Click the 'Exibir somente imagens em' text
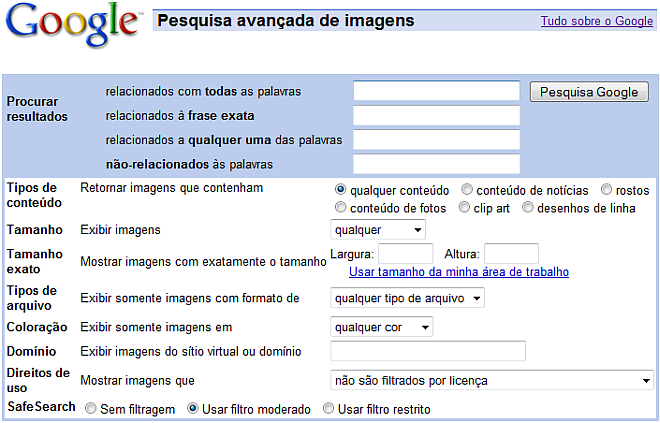 pyautogui.click(x=156, y=327)
